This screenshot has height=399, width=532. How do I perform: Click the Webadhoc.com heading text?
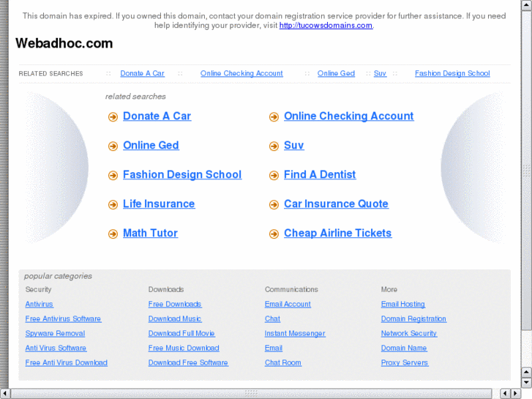click(64, 43)
